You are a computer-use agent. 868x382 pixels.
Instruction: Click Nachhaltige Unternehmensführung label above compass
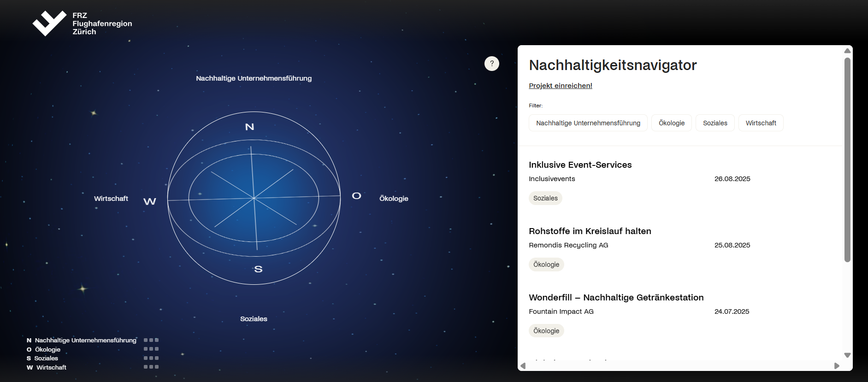(x=254, y=78)
